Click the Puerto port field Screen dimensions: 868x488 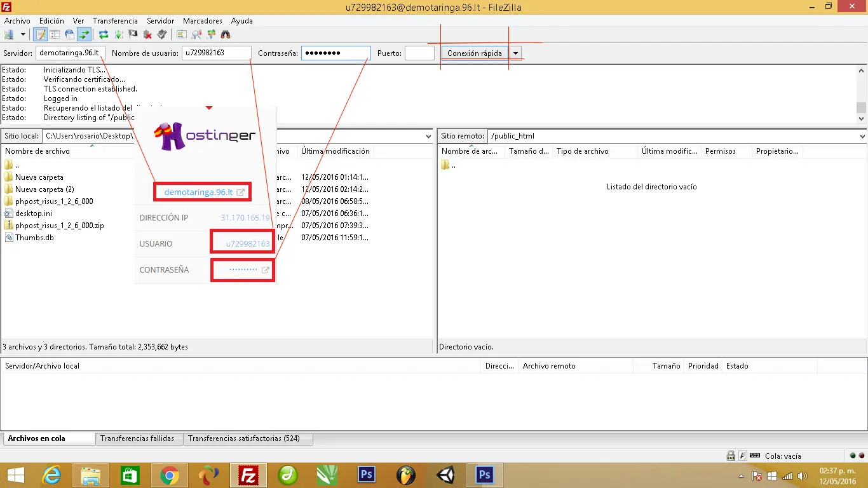[420, 53]
